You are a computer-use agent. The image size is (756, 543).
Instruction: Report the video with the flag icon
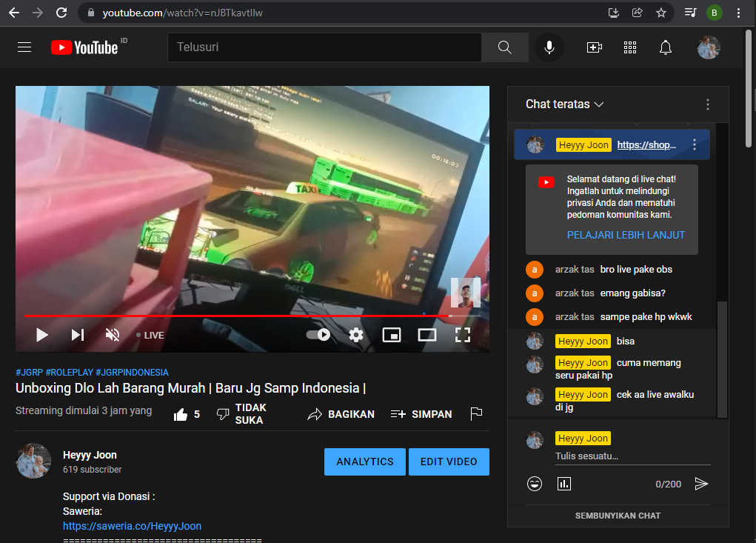pos(476,414)
